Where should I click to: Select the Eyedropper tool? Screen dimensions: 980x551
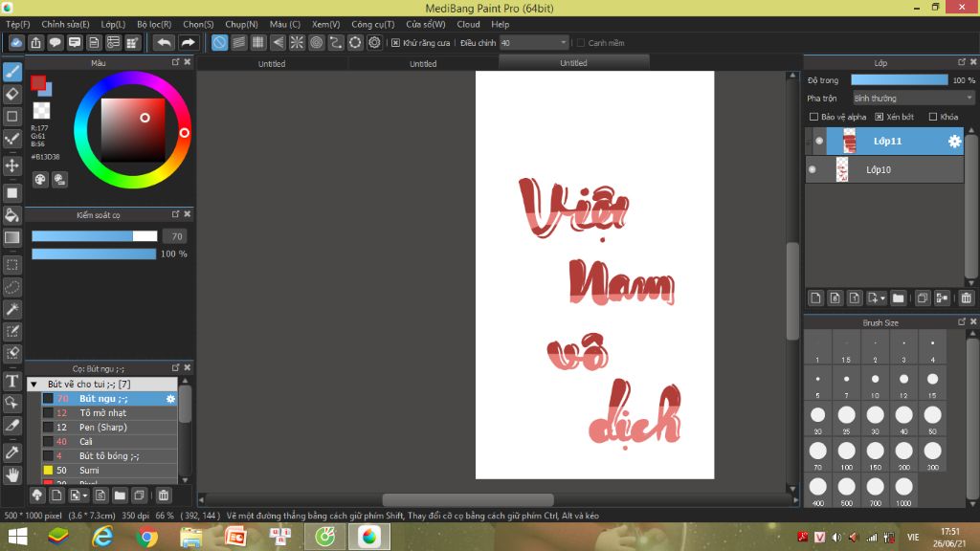tap(11, 452)
